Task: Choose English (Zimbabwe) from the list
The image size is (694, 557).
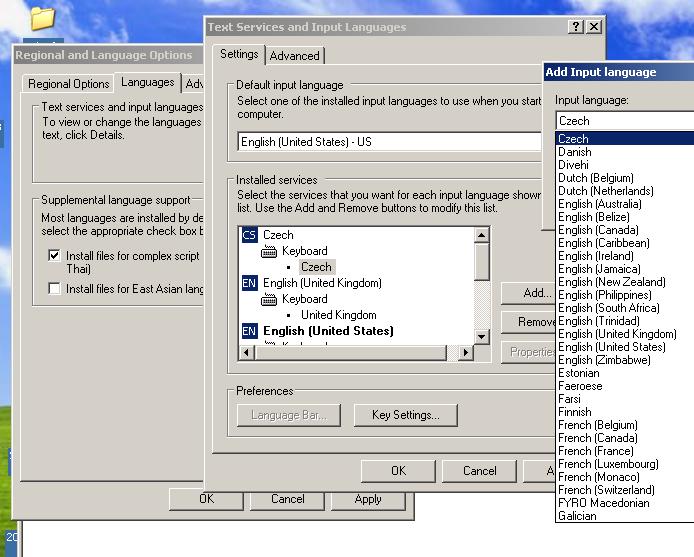Action: click(x=625, y=360)
